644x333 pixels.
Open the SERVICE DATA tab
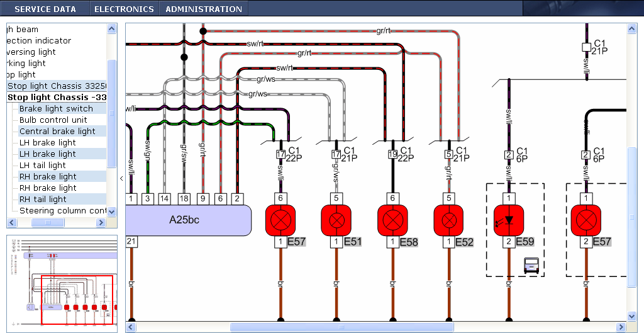tap(45, 9)
